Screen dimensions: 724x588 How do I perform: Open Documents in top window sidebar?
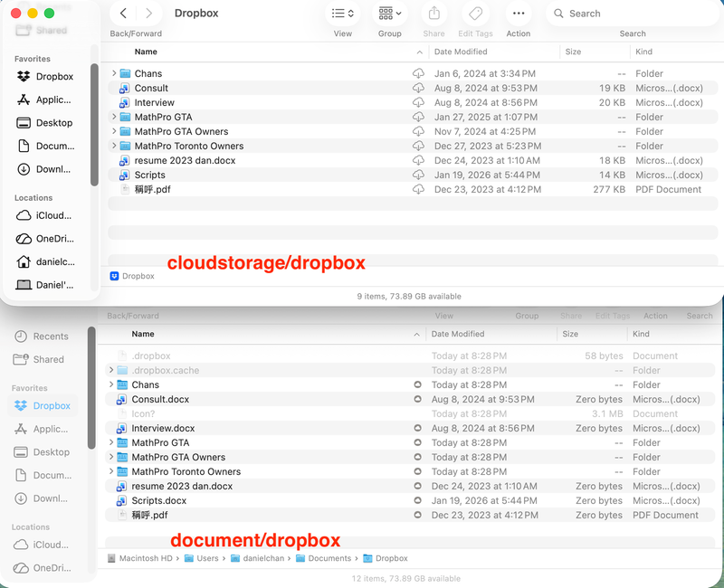pos(45,146)
